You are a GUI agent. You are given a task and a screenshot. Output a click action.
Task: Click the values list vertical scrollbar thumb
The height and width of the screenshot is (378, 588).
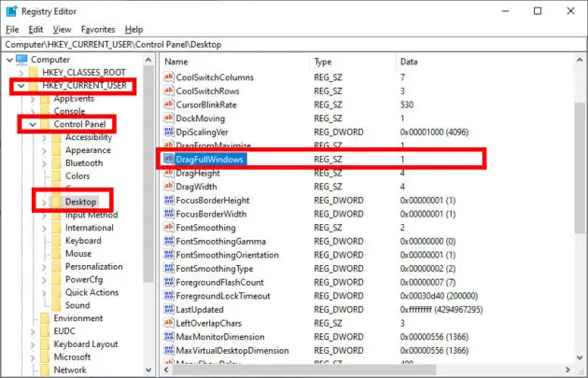pos(580,167)
